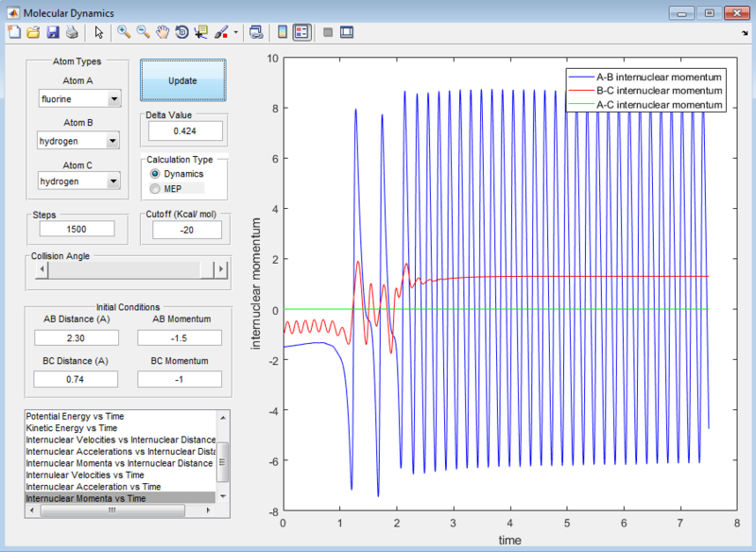The height and width of the screenshot is (552, 756).
Task: Select the Zoom In magnifier tool
Action: [x=123, y=32]
